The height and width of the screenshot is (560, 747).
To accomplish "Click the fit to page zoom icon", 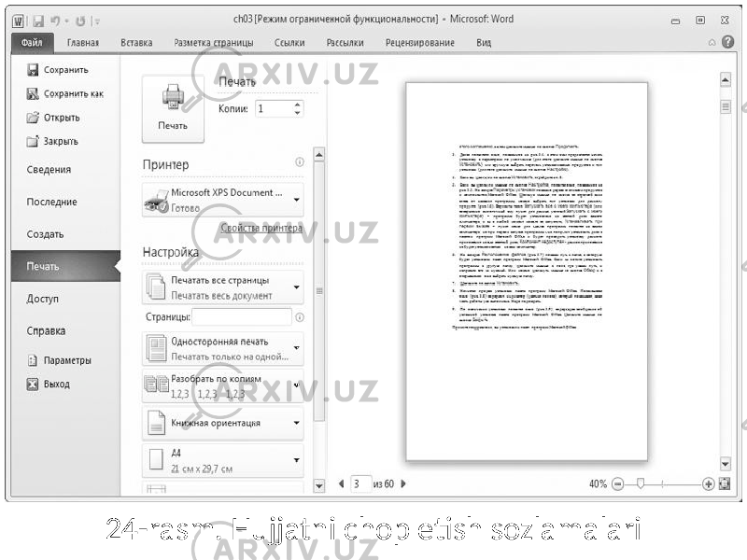I will point(725,484).
